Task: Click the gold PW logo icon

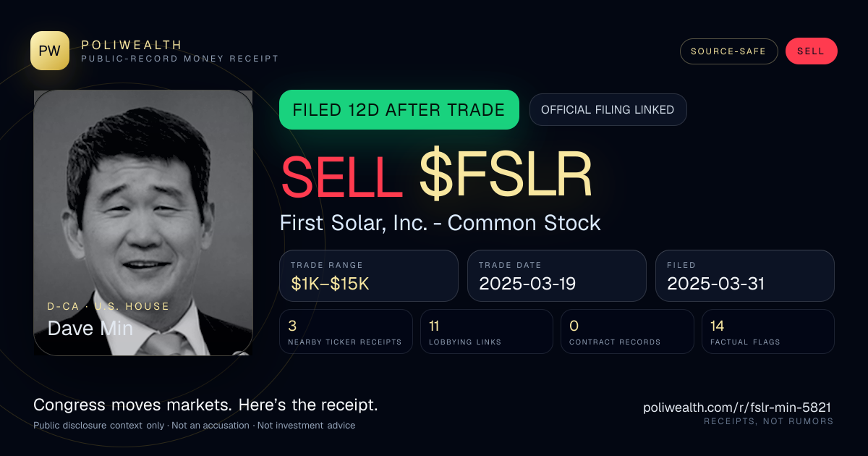Action: [x=50, y=51]
